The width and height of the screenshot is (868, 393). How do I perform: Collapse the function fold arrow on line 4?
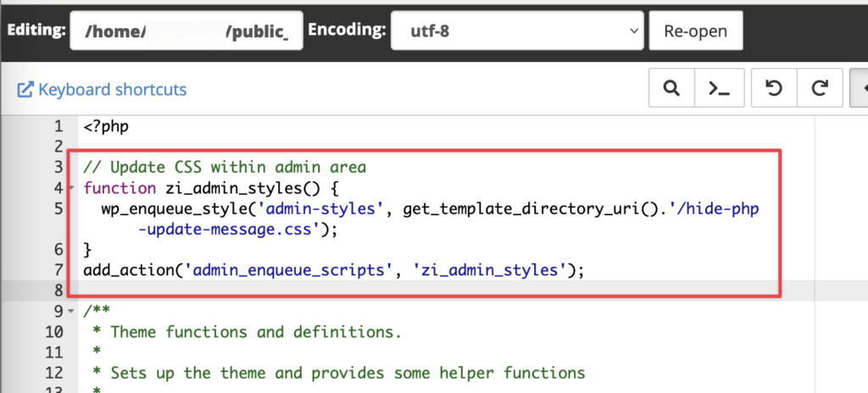tap(71, 189)
